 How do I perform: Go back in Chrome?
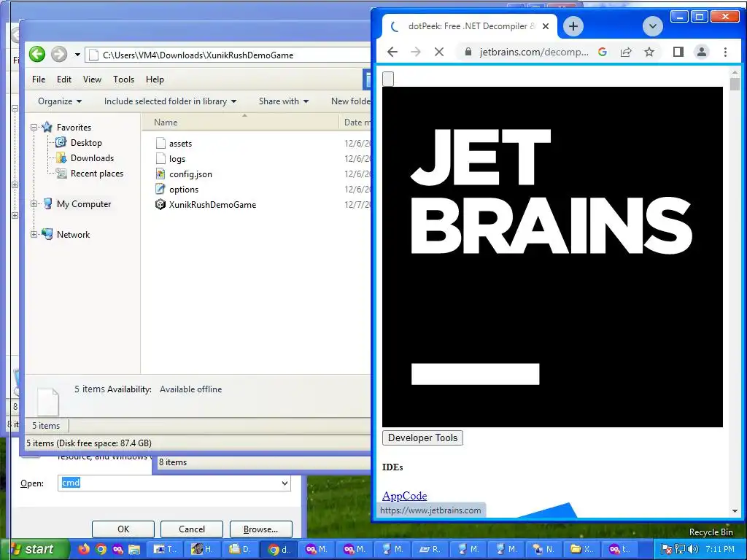(392, 52)
